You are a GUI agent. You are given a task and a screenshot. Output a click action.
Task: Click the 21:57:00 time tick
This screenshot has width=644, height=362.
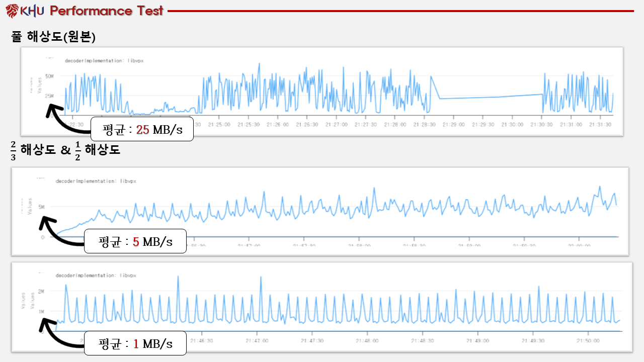pos(250,245)
